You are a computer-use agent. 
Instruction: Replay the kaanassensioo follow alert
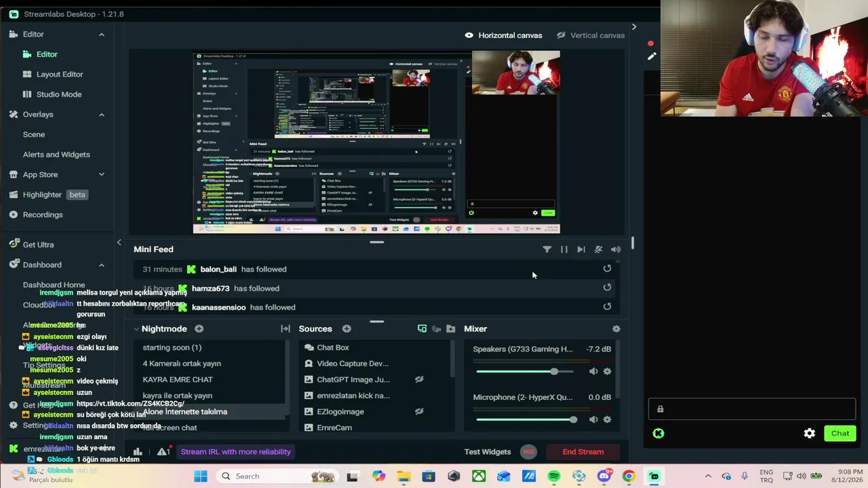point(607,306)
